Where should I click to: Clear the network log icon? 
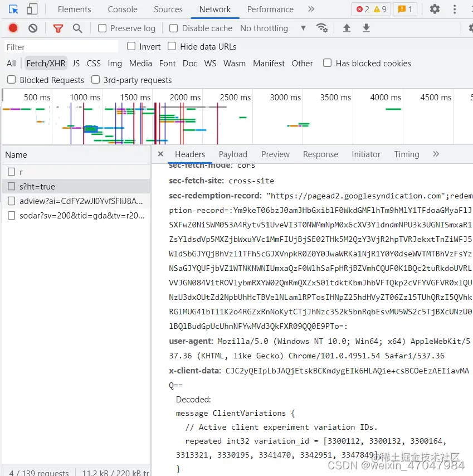point(33,28)
